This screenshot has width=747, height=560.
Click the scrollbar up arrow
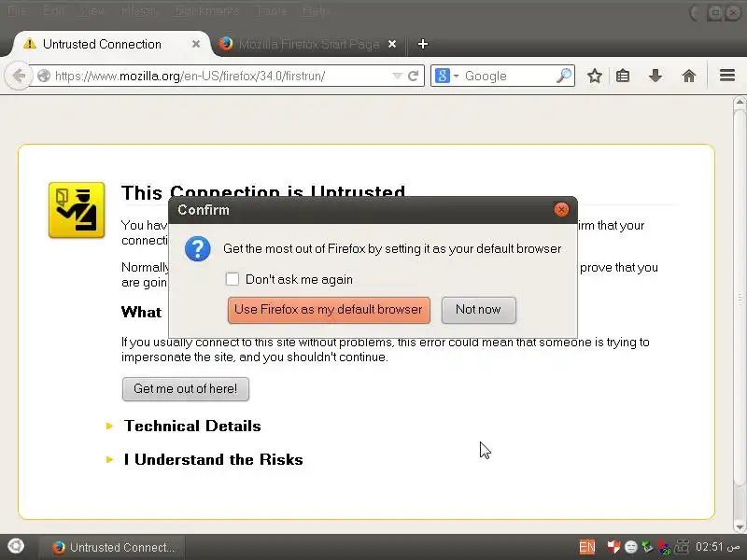[740, 102]
